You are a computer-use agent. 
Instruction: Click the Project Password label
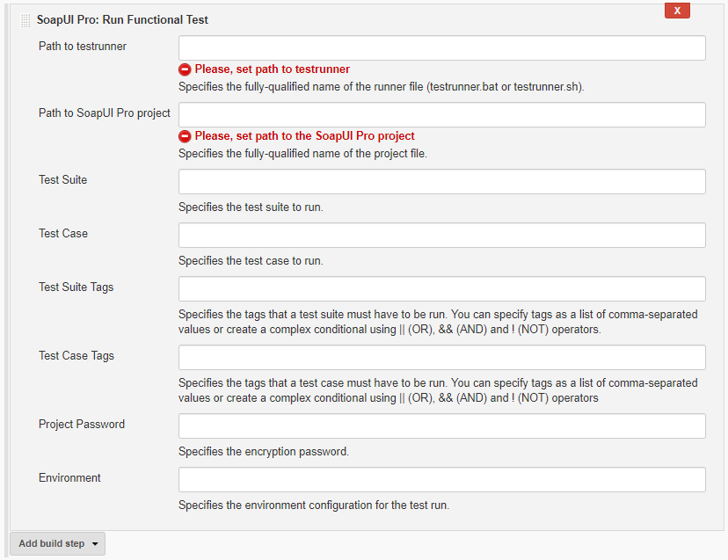(x=82, y=425)
